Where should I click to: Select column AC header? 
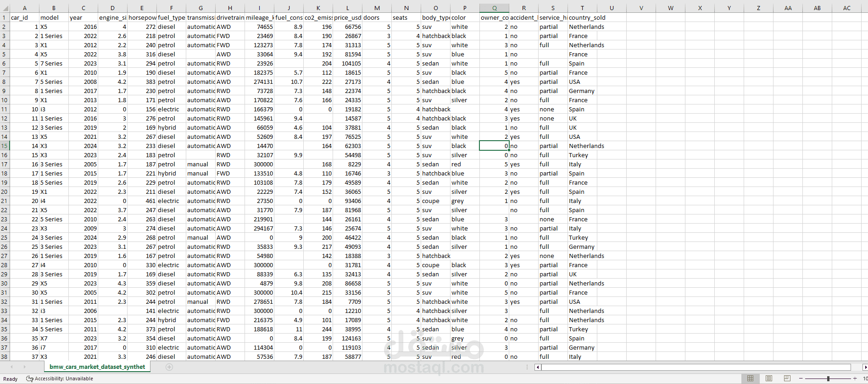click(846, 8)
